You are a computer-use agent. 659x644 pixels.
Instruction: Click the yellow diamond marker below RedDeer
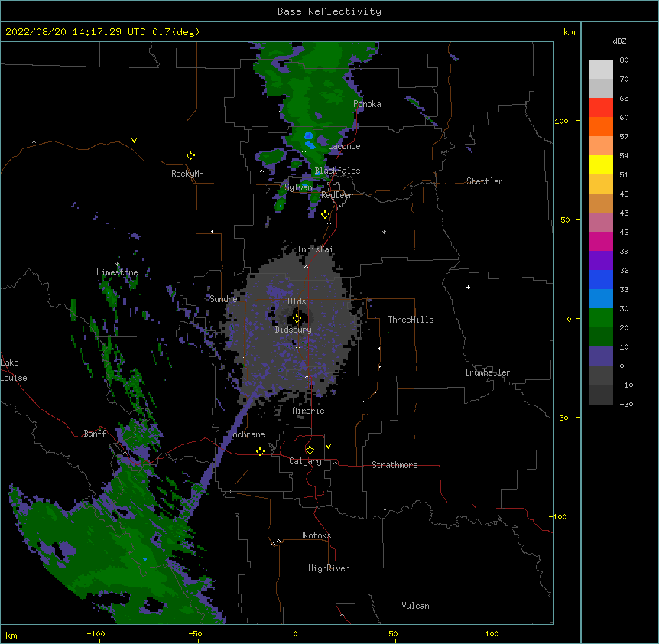pos(326,215)
